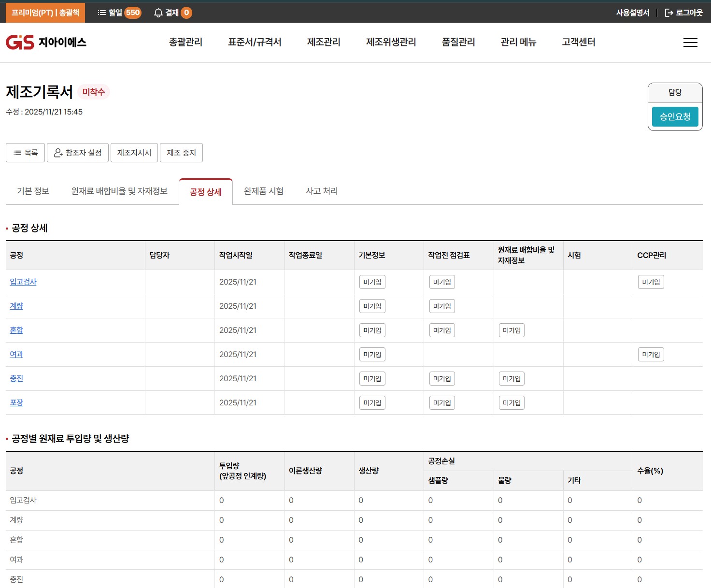Click the 담당 label above 승인요청
The width and height of the screenshot is (711, 588).
[675, 92]
